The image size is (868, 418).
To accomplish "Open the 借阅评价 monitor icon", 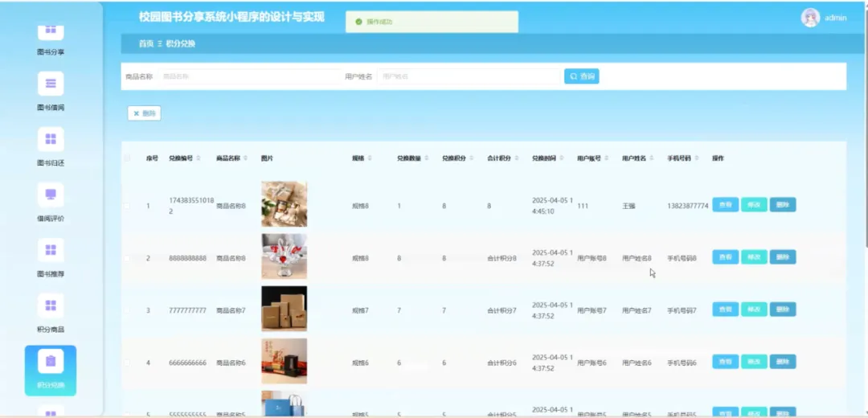I will pyautogui.click(x=51, y=195).
